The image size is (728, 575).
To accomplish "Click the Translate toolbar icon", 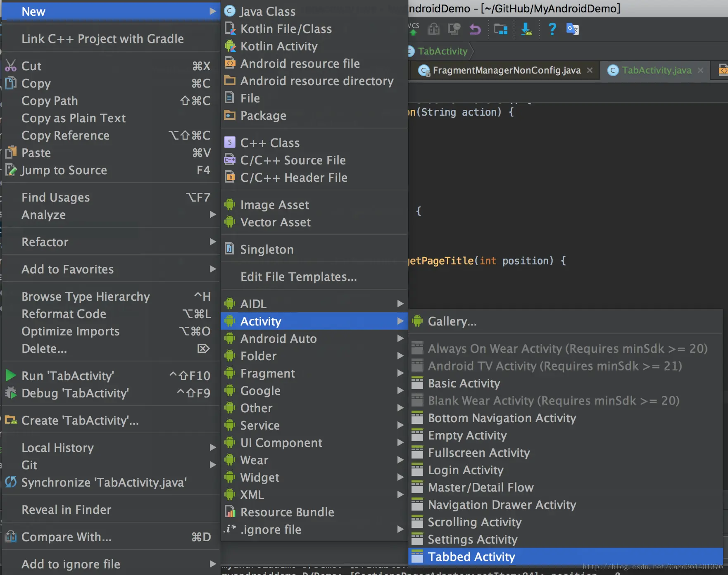I will (x=573, y=29).
